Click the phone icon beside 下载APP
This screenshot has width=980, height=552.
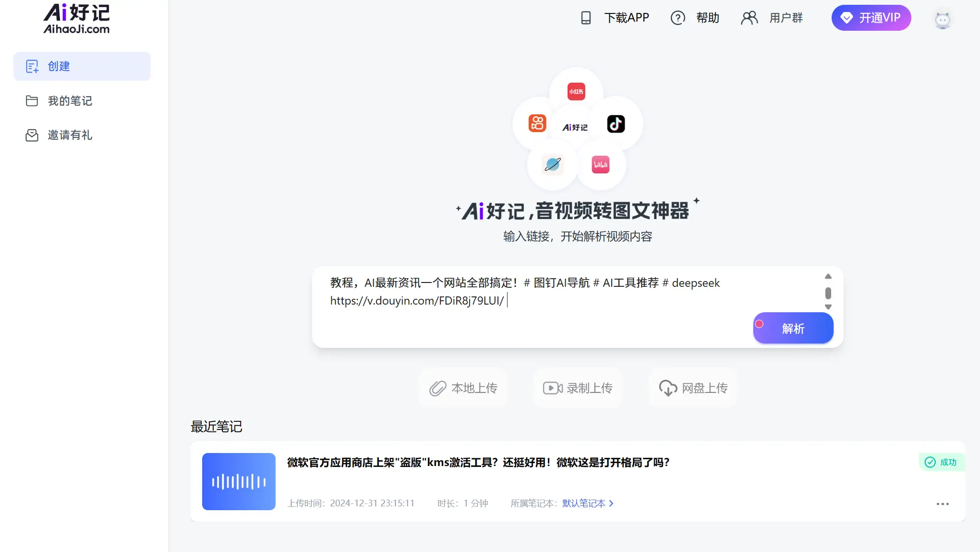(x=586, y=18)
